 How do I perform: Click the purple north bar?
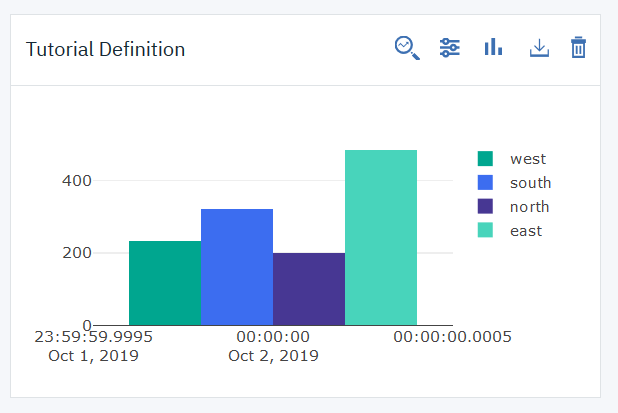(x=309, y=289)
